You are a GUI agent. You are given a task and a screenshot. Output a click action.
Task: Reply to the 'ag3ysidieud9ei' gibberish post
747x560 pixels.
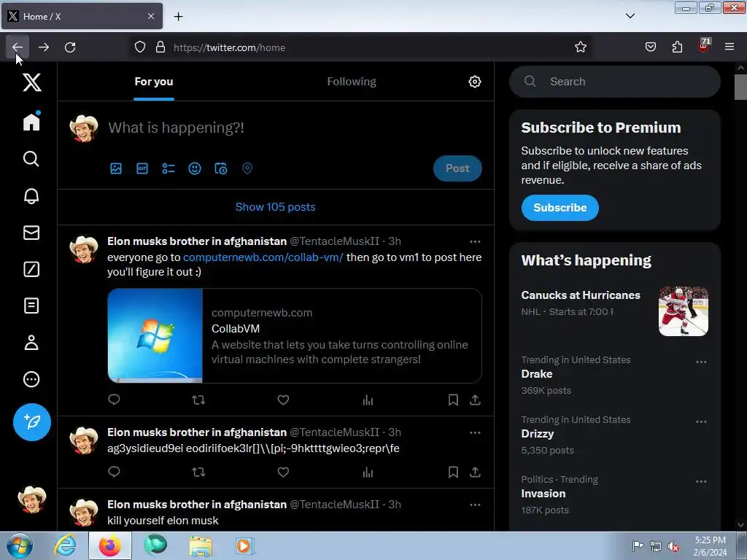(114, 472)
